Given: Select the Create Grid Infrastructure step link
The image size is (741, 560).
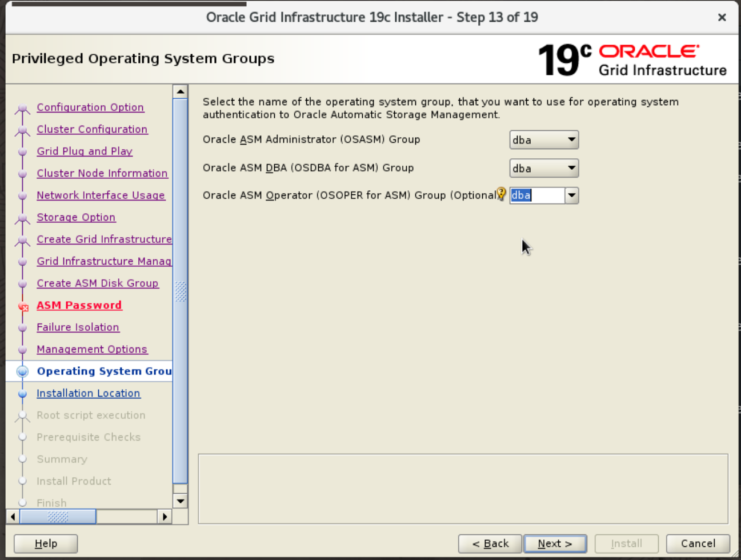Looking at the screenshot, I should (104, 239).
